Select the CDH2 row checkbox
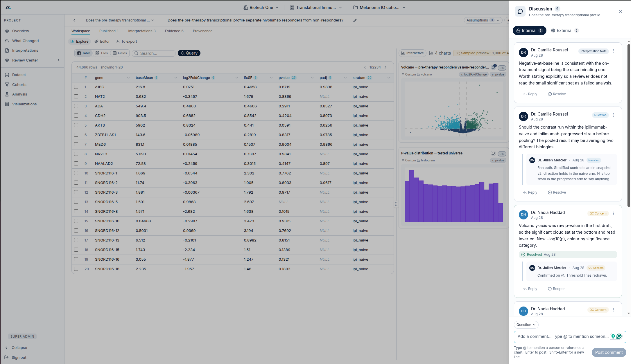 coord(76,116)
